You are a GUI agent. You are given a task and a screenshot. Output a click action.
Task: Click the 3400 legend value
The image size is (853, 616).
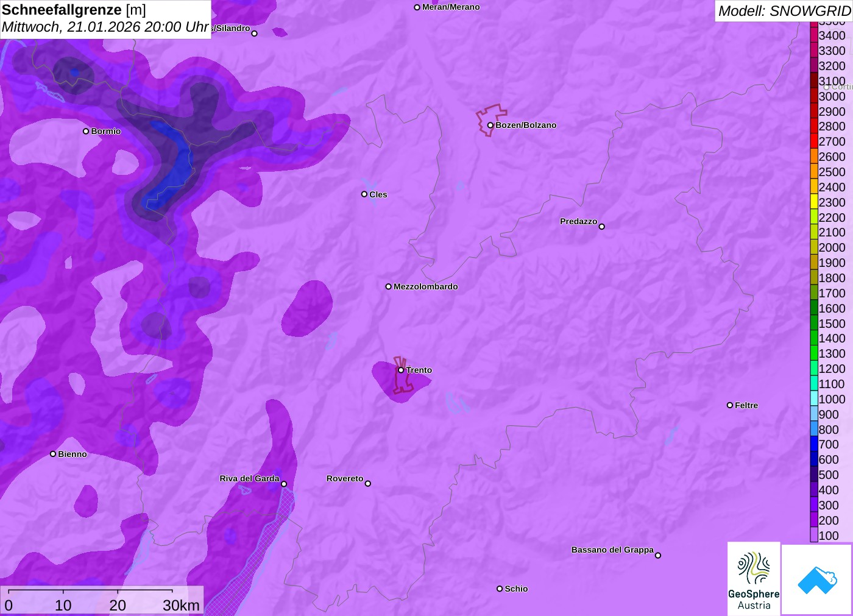click(832, 35)
